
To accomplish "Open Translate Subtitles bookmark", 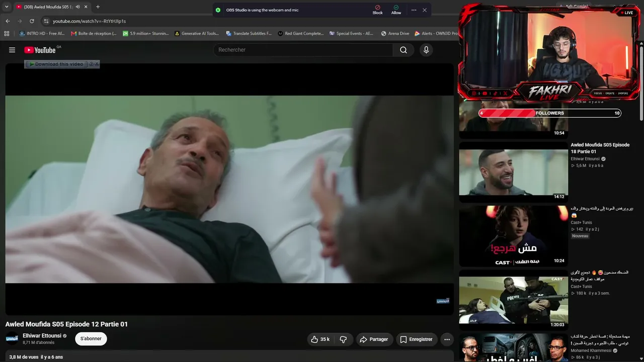I will [x=249, y=34].
